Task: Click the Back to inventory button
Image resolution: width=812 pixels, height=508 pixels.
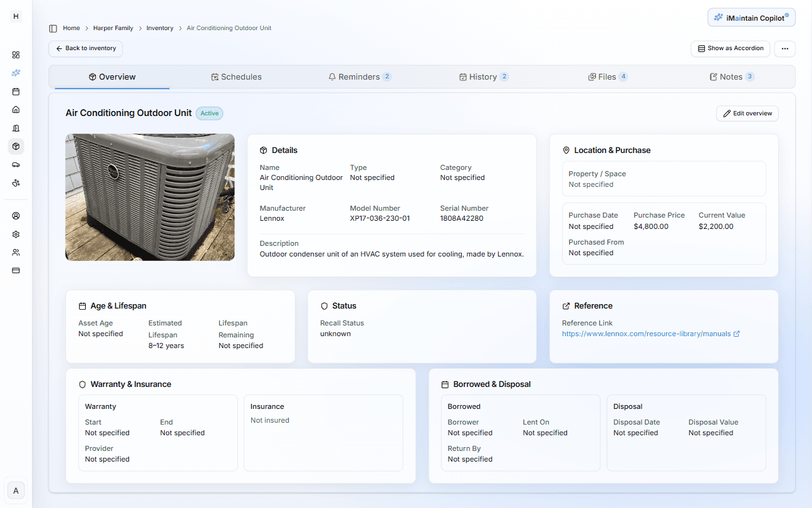Action: click(86, 48)
